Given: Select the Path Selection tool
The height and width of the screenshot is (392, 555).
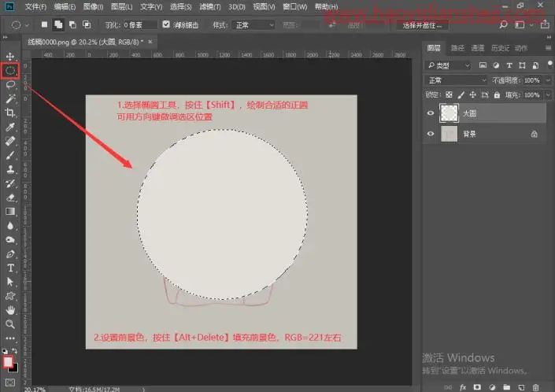Looking at the screenshot, I should (10, 282).
